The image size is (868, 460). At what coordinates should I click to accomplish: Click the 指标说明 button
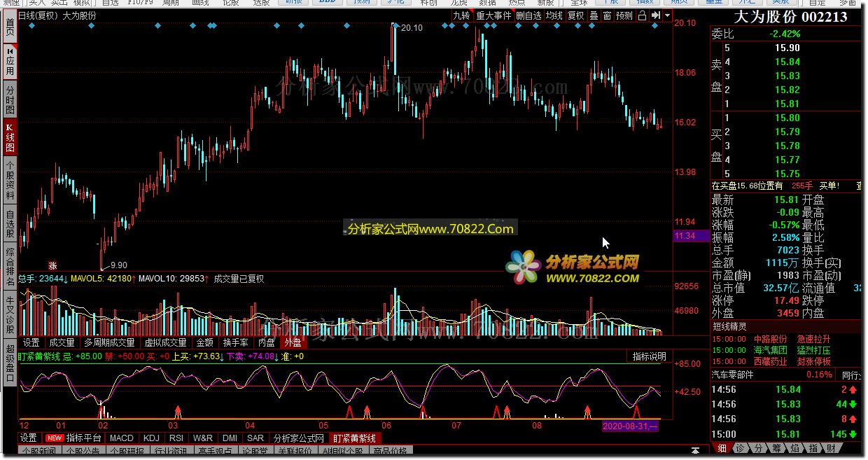coord(650,356)
